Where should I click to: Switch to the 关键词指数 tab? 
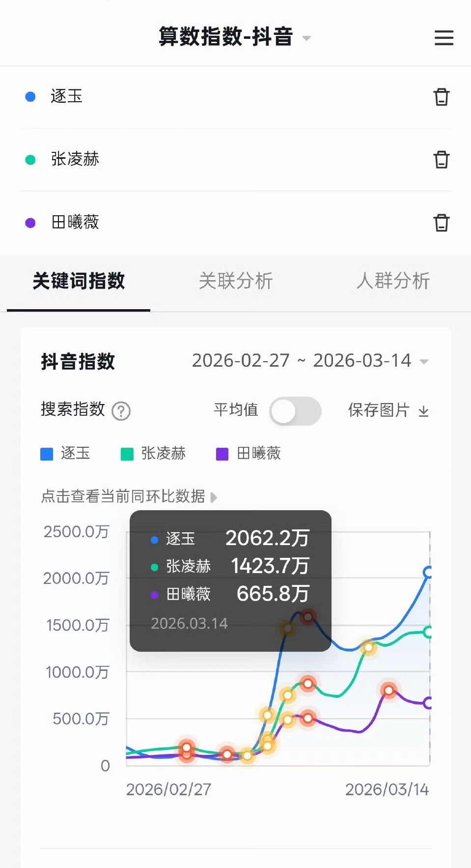79,281
